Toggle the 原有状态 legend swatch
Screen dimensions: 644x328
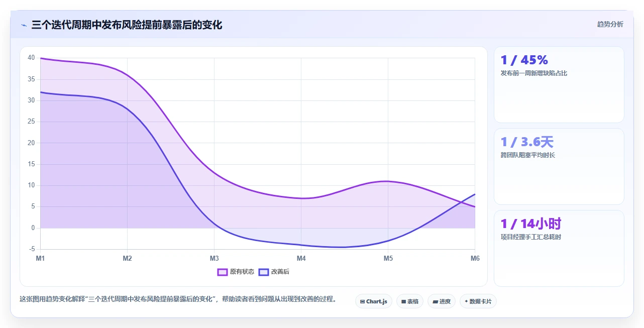223,272
